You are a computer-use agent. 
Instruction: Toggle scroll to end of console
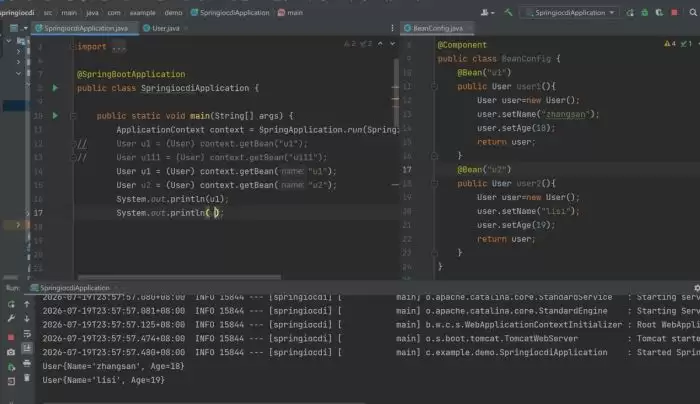27,348
